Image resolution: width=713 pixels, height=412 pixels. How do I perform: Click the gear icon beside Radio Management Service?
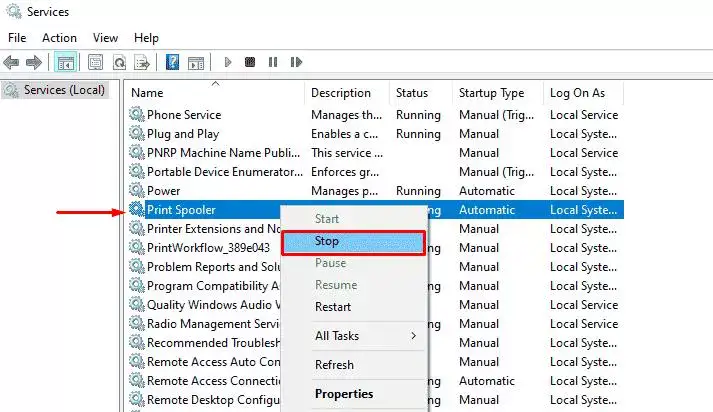click(x=136, y=323)
